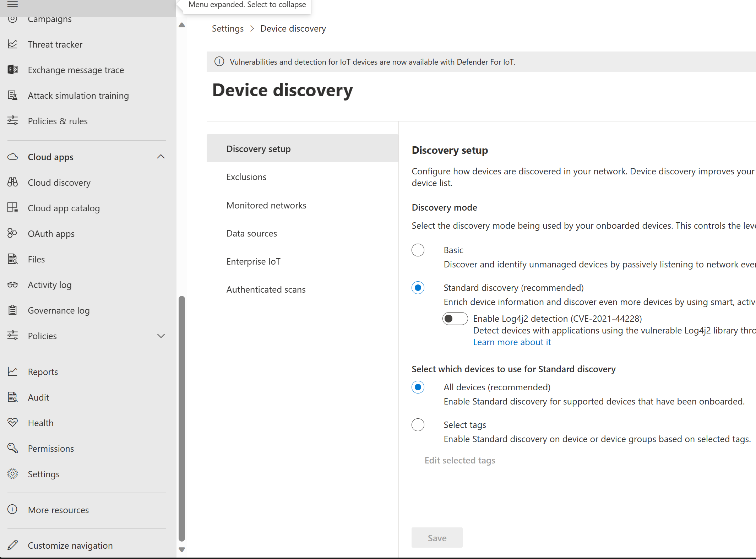The image size is (756, 559).
Task: Open Threat tracker section
Action: click(x=55, y=44)
